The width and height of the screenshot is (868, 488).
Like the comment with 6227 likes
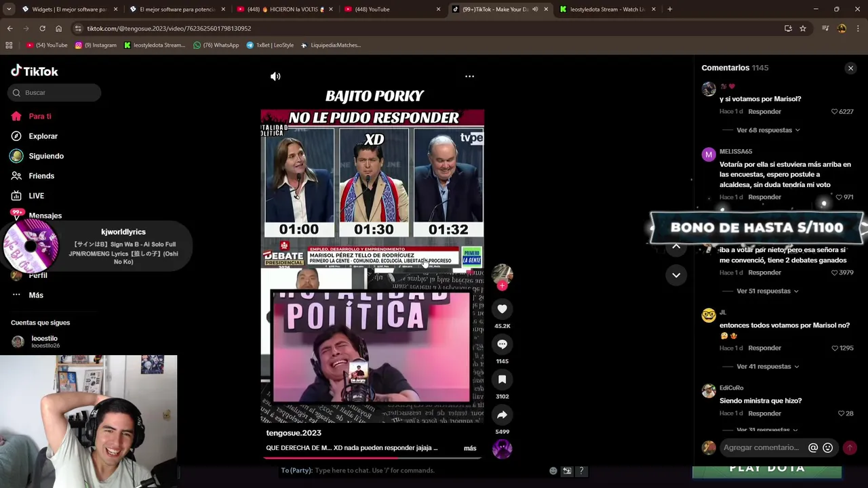(x=835, y=112)
